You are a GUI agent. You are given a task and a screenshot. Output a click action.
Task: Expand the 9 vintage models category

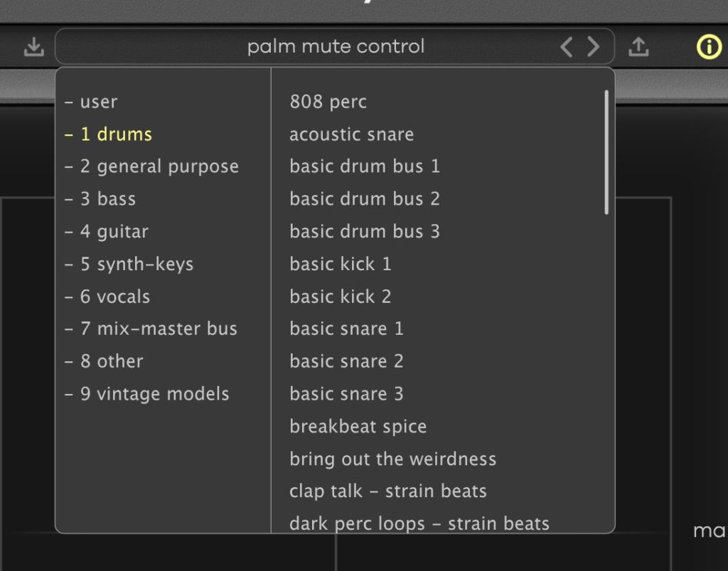click(147, 394)
